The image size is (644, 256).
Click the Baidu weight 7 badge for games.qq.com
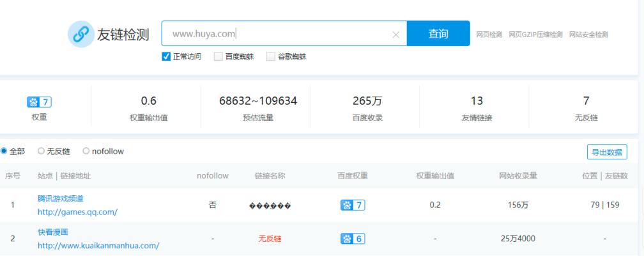(353, 205)
